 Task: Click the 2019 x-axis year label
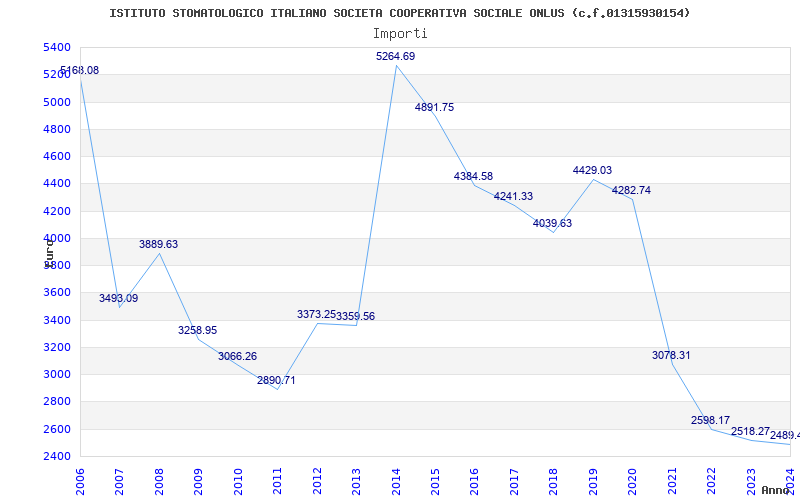pos(593,482)
